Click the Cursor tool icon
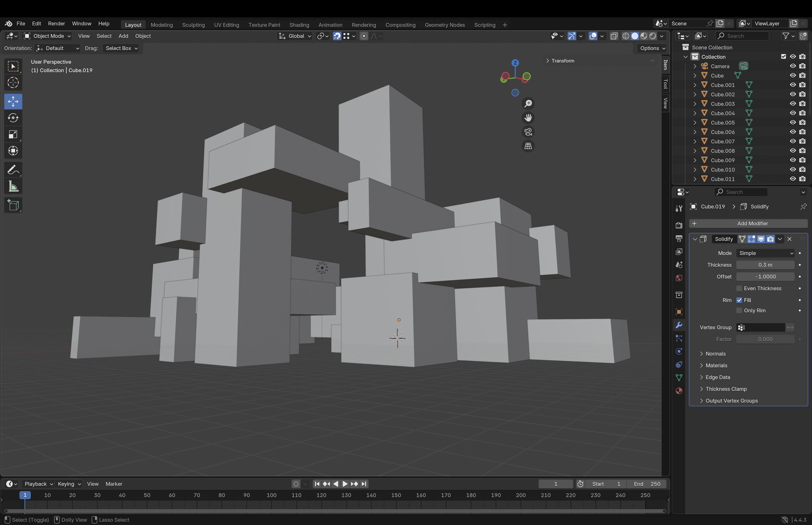The image size is (812, 525). pyautogui.click(x=13, y=83)
